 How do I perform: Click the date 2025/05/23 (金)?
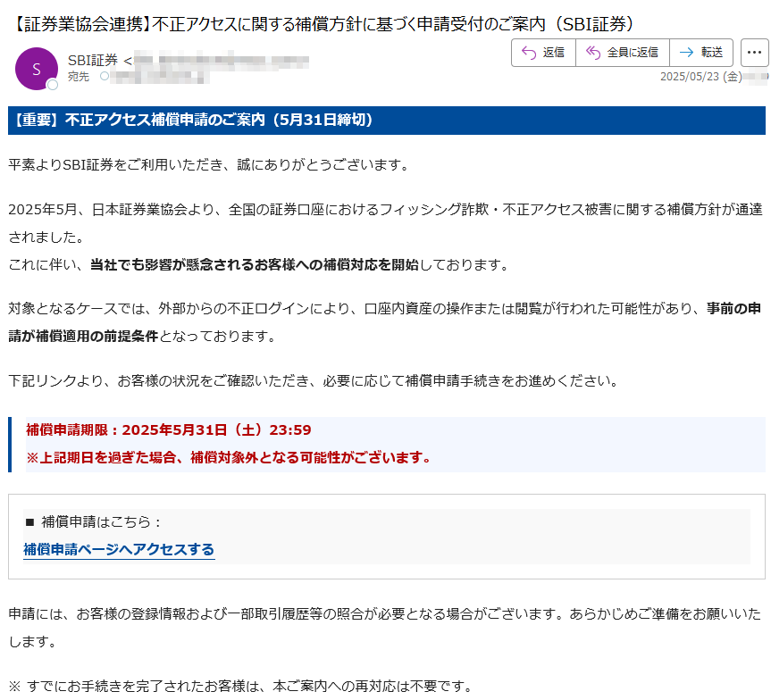pos(700,77)
